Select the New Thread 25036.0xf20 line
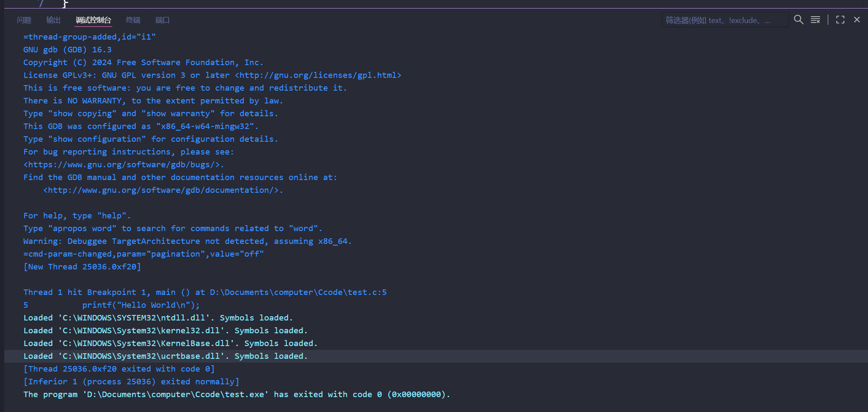868x412 pixels. click(82, 267)
